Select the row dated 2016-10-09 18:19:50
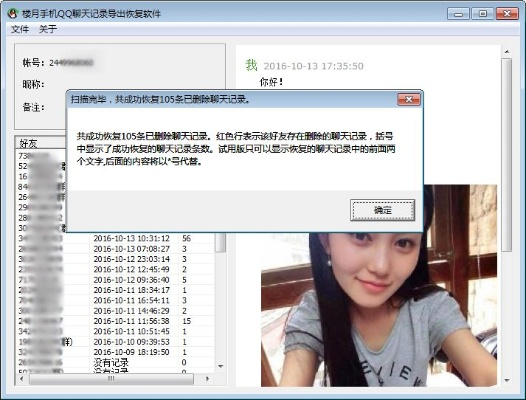Viewport: 526px width, 400px height. [x=115, y=352]
